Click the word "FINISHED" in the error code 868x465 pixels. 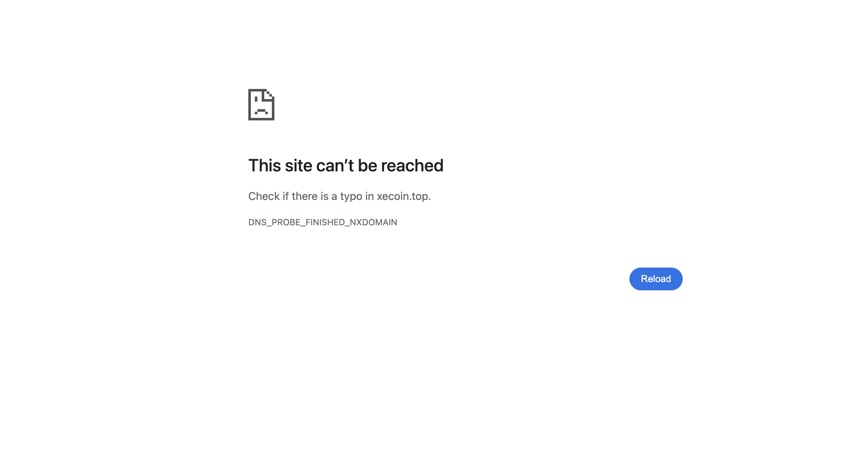tap(325, 222)
